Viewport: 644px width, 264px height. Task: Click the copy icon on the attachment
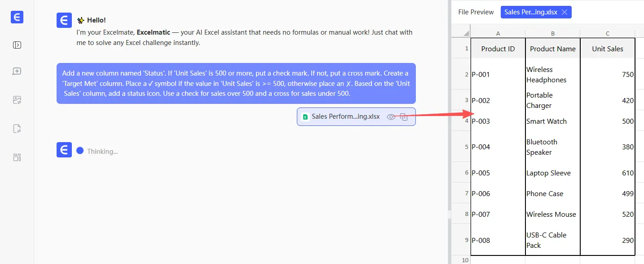click(x=404, y=117)
